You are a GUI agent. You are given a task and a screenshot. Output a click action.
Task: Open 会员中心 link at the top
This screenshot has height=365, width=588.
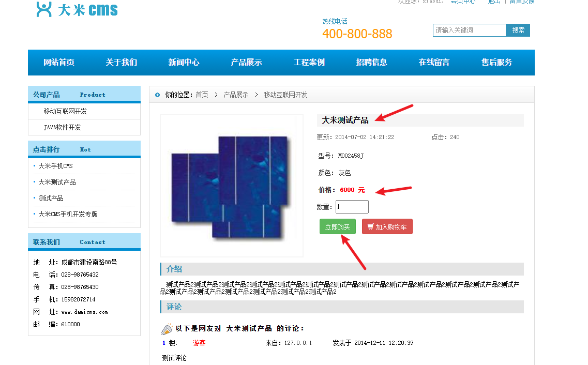(x=462, y=2)
